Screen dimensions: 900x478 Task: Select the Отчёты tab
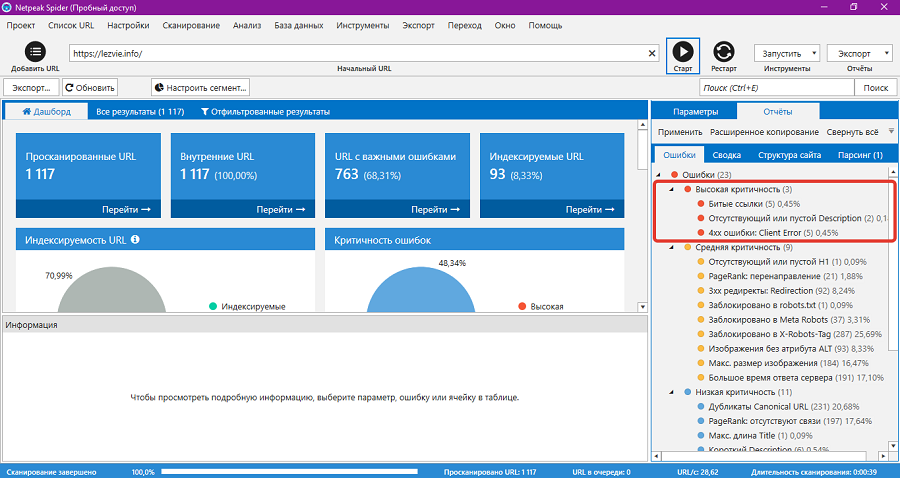coord(778,111)
